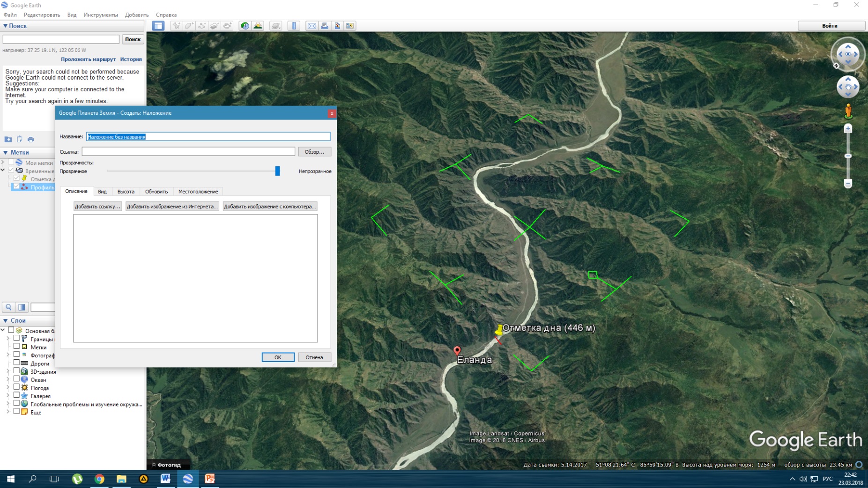
Task: Enable the Дороги layer checkbox
Action: click(16, 363)
